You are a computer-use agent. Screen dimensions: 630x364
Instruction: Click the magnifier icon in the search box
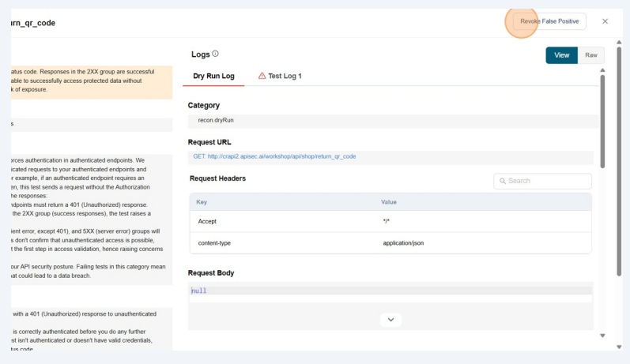pyautogui.click(x=502, y=181)
